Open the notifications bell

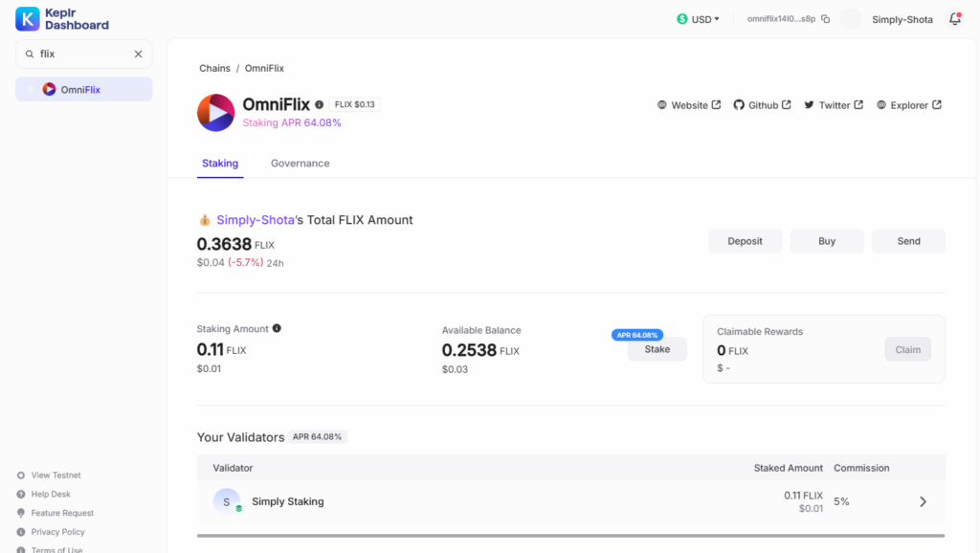click(954, 19)
